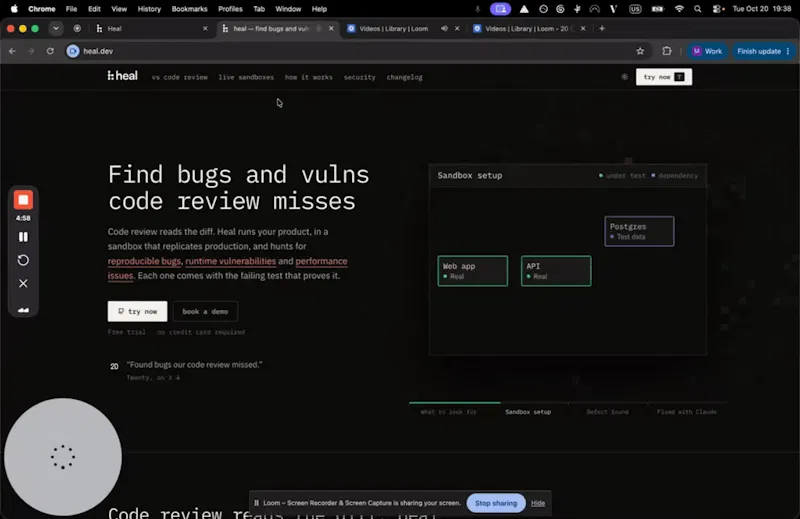Click Stop sharing in the Loom bar
Image resolution: width=800 pixels, height=519 pixels.
point(496,503)
